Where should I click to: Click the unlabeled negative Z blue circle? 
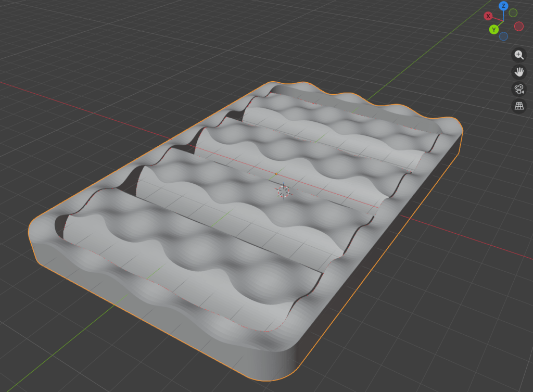click(x=503, y=36)
